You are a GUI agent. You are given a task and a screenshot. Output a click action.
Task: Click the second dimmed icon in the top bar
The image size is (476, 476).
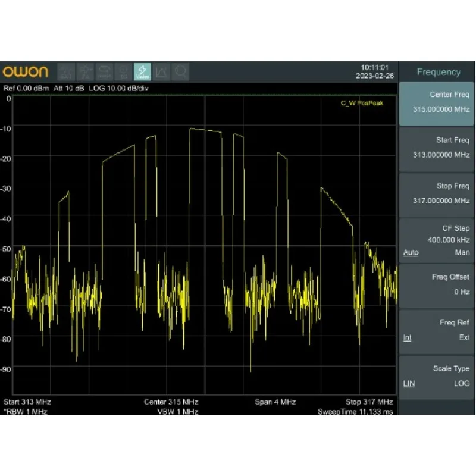85,72
